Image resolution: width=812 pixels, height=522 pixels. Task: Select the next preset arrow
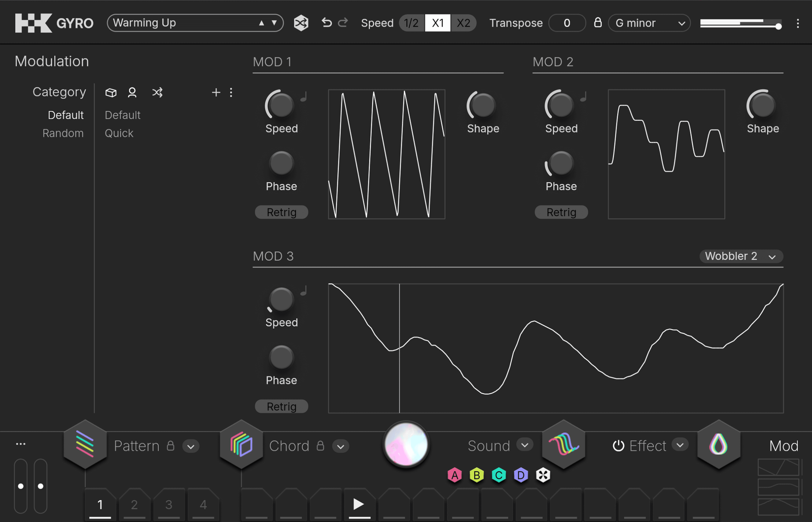[274, 23]
